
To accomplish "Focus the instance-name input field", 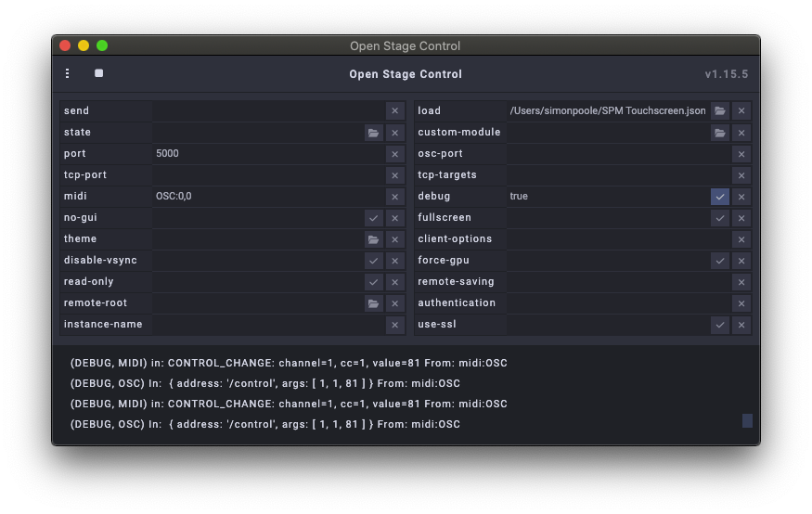I will click(268, 325).
